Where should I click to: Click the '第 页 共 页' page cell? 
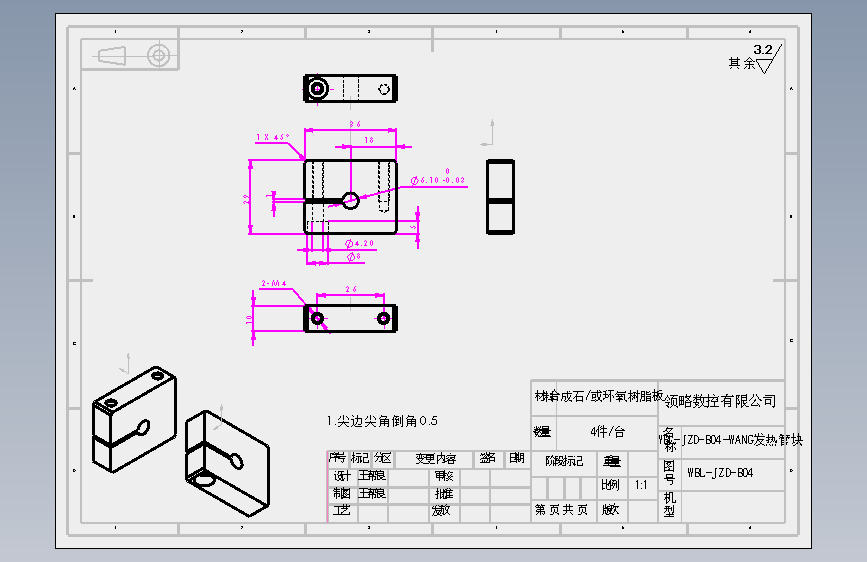(561, 509)
